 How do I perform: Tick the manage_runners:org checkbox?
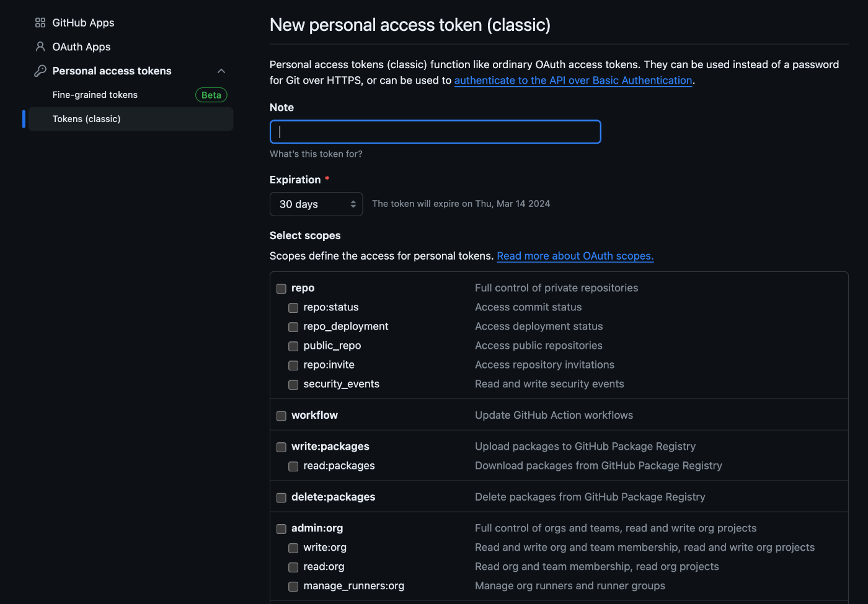click(x=293, y=587)
